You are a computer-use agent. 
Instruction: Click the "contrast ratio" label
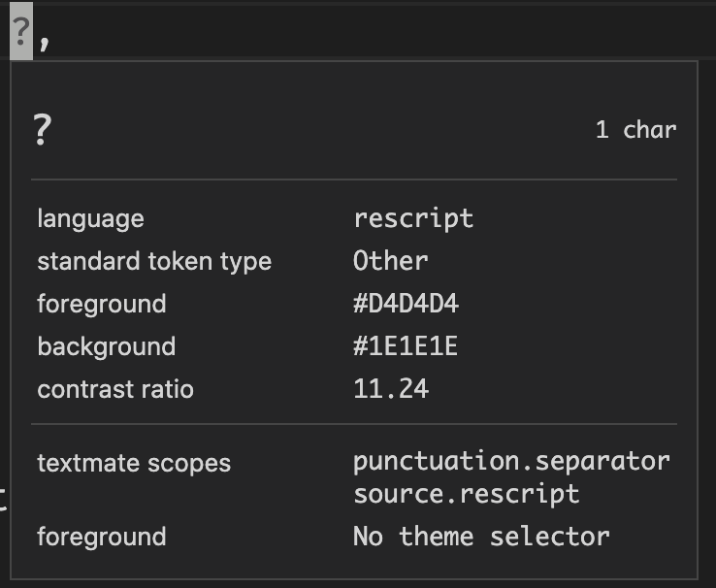(x=115, y=389)
